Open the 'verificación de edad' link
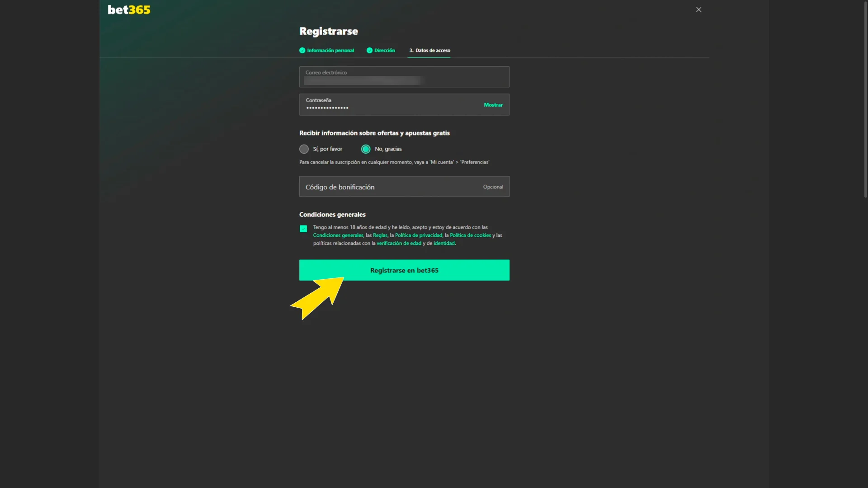The image size is (868, 488). click(x=400, y=243)
